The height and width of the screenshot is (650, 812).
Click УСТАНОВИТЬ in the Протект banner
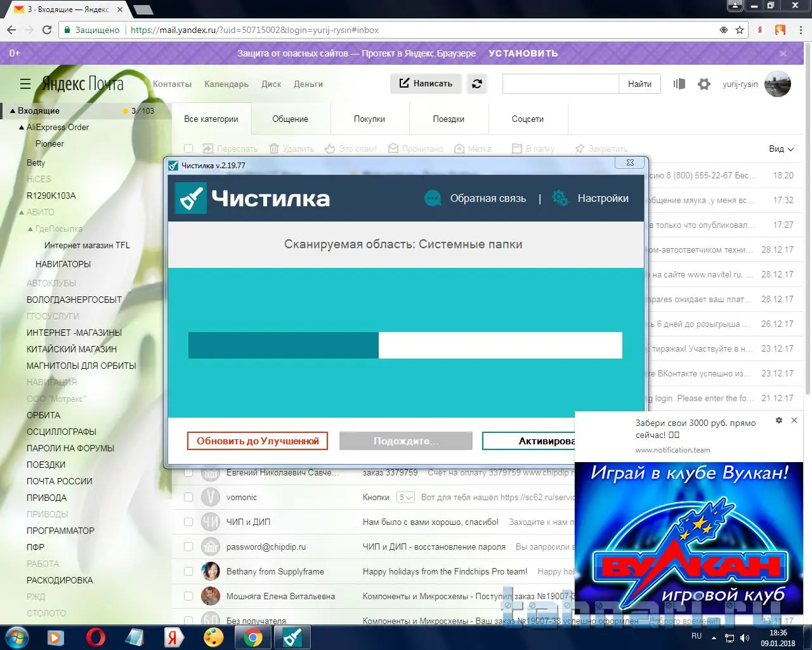point(523,53)
